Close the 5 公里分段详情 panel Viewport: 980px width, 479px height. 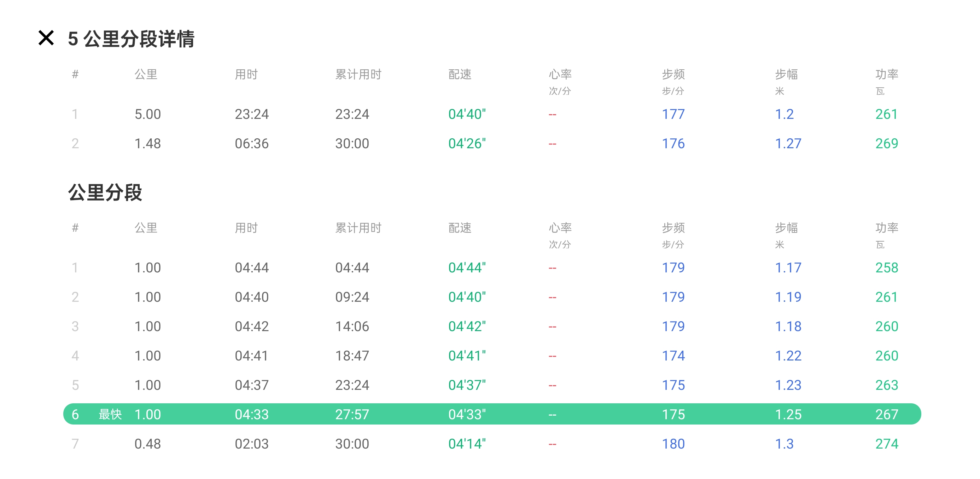(46, 38)
